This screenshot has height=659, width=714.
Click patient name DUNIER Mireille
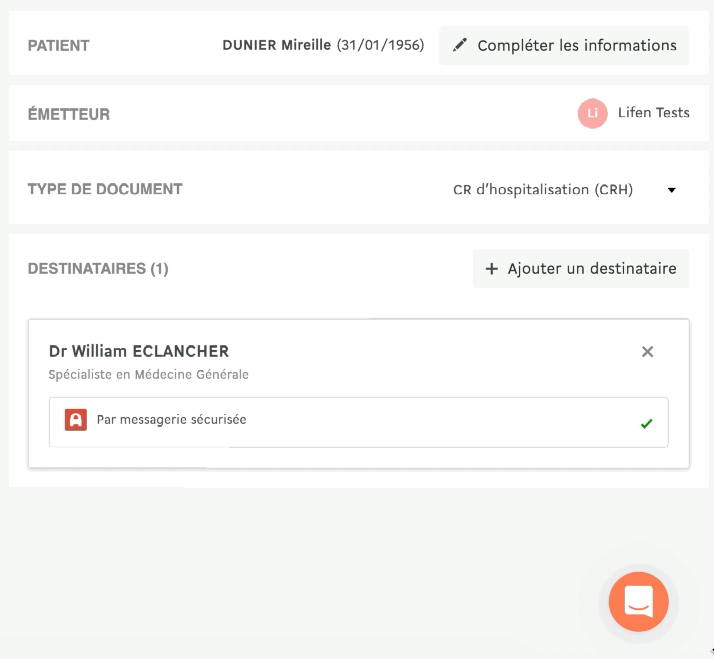coord(276,45)
